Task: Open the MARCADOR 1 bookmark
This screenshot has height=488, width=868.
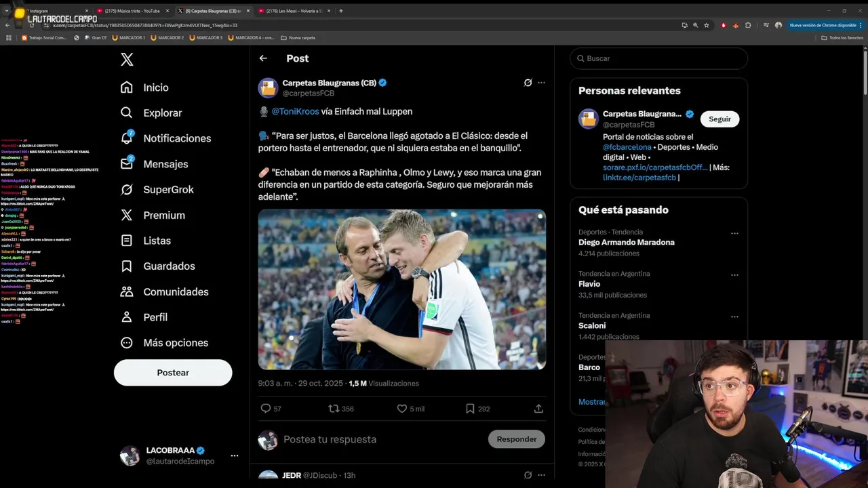Action: click(x=129, y=38)
